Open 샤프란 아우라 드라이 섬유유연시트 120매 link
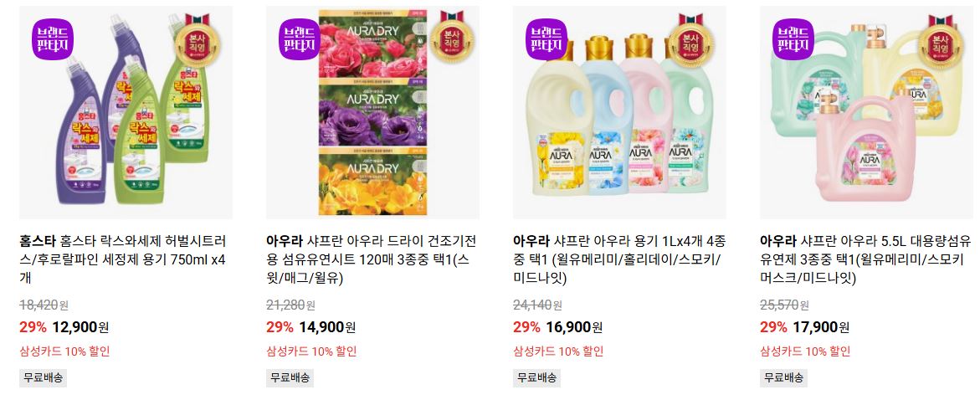The width and height of the screenshot is (980, 400). click(372, 259)
